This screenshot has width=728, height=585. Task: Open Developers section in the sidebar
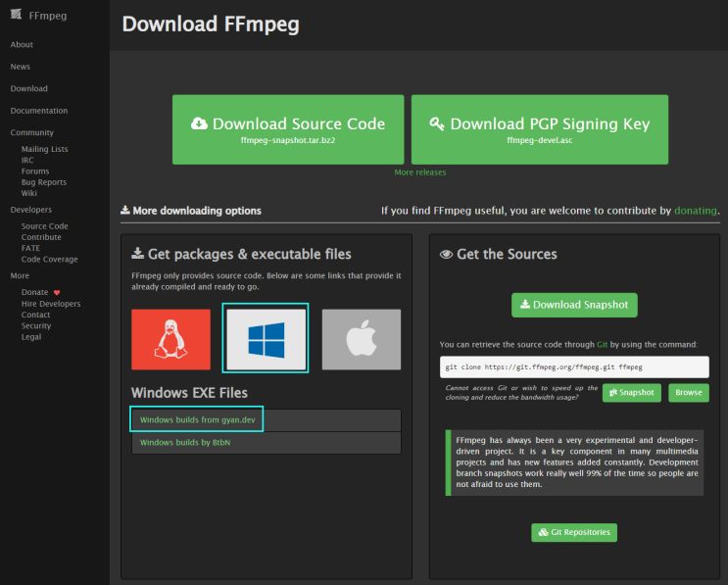[x=31, y=210]
